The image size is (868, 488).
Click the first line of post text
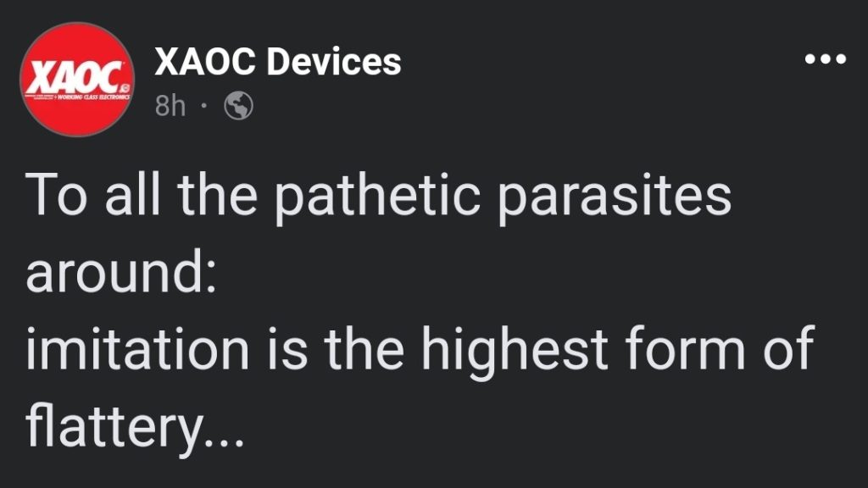pos(378,197)
